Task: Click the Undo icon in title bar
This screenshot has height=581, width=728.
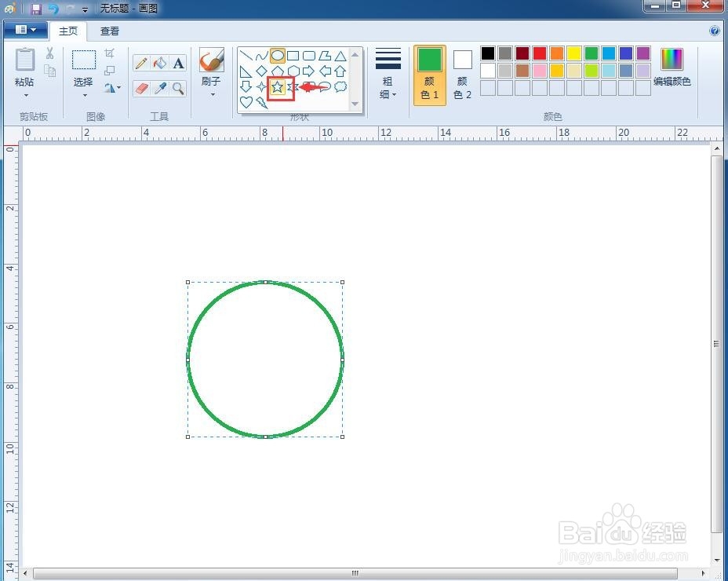Action: click(53, 9)
